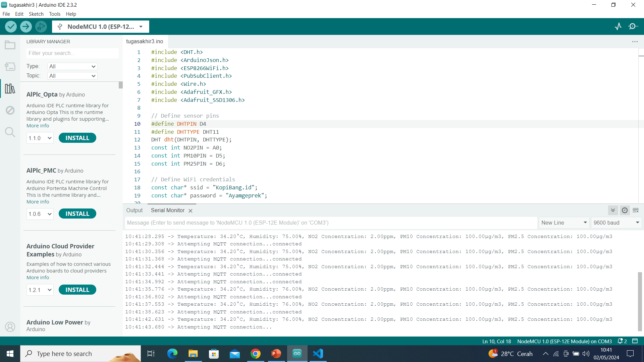
Task: Open the 9600 baud rate dropdown
Action: pyautogui.click(x=616, y=223)
